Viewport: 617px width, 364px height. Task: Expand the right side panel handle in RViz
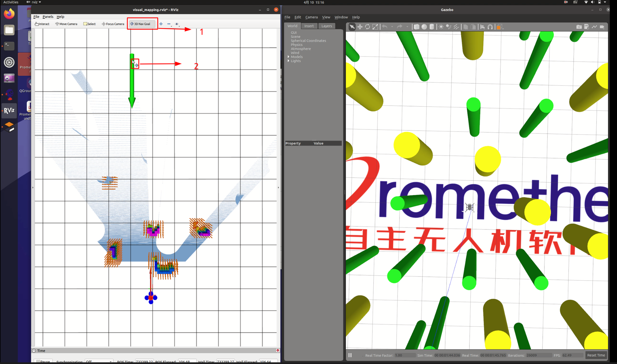pyautogui.click(x=278, y=187)
